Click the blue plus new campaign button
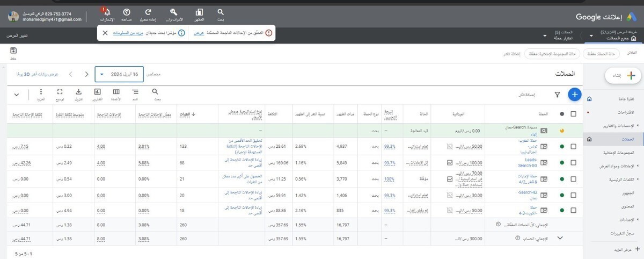The height and width of the screenshot is (259, 644). (574, 95)
